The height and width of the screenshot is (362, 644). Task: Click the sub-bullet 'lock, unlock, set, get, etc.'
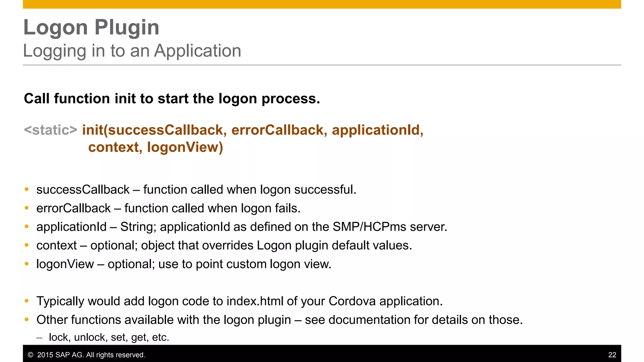pyautogui.click(x=109, y=337)
